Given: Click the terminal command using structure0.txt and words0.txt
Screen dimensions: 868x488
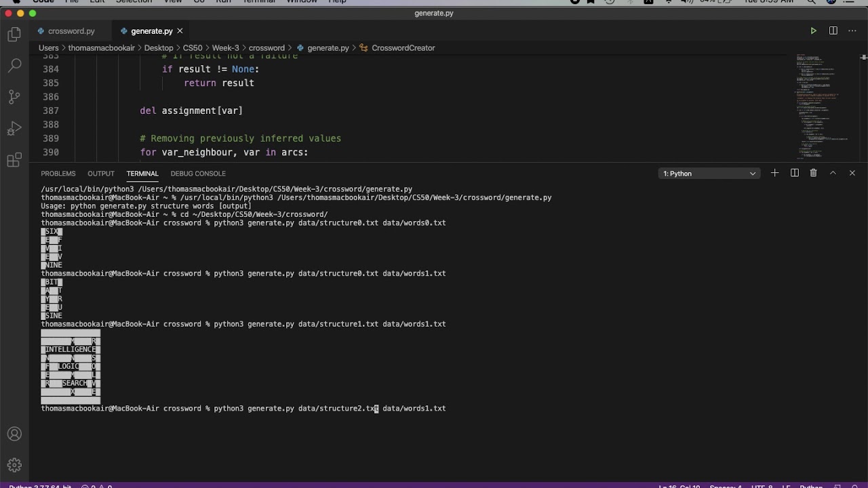Looking at the screenshot, I should coord(330,223).
